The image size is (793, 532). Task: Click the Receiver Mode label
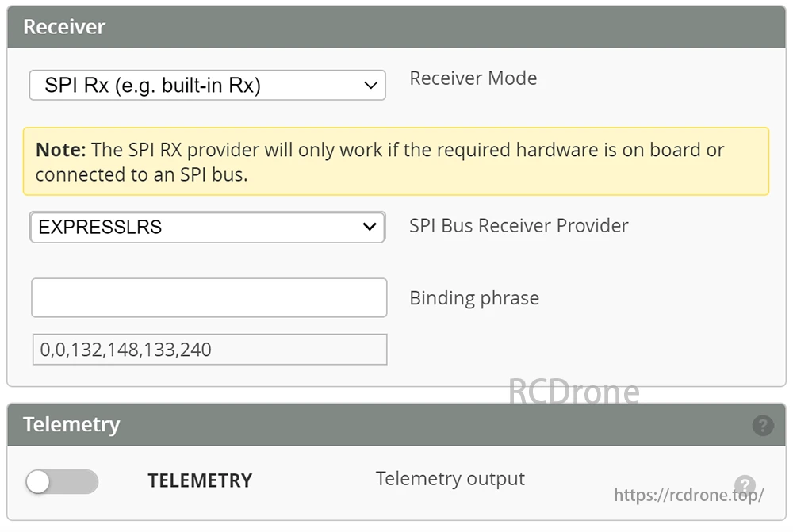coord(473,78)
